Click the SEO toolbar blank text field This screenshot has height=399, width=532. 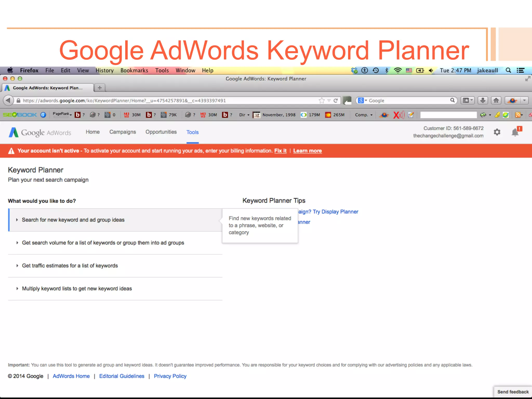[x=448, y=115]
